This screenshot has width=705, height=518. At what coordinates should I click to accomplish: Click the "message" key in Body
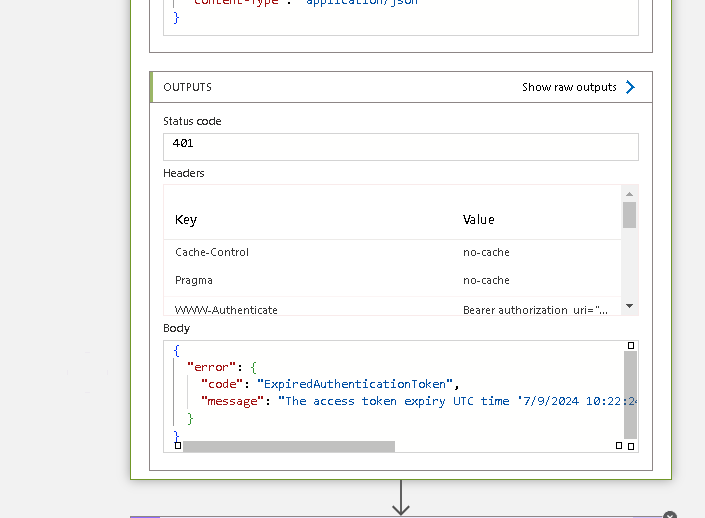pyautogui.click(x=232, y=401)
